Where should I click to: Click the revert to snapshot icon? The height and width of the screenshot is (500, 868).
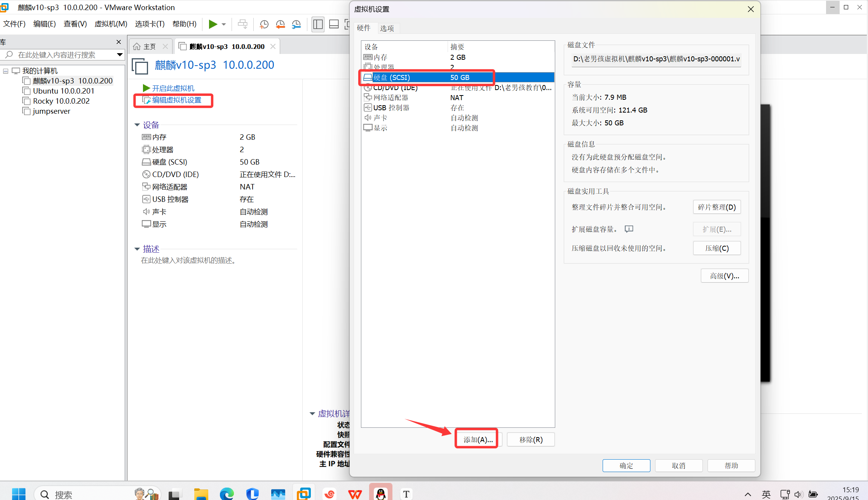click(280, 24)
